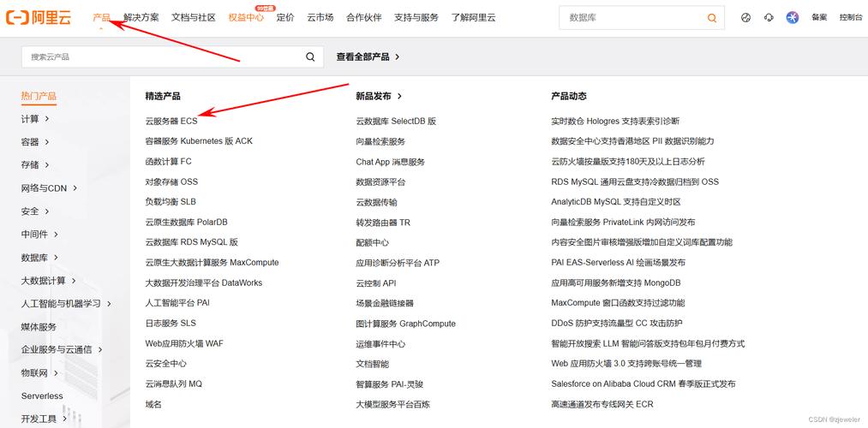
Task: Open 大模型服务平台百炼 link
Action: tap(393, 404)
